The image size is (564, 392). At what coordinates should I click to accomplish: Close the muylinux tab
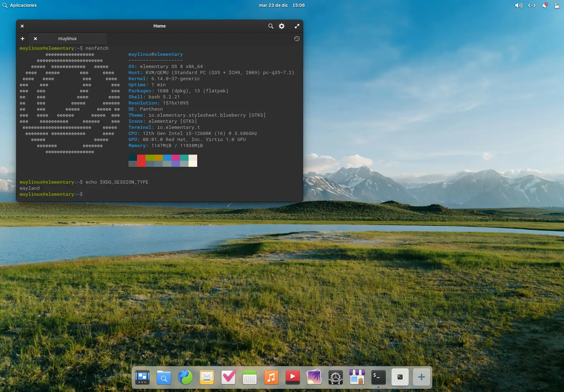[35, 39]
